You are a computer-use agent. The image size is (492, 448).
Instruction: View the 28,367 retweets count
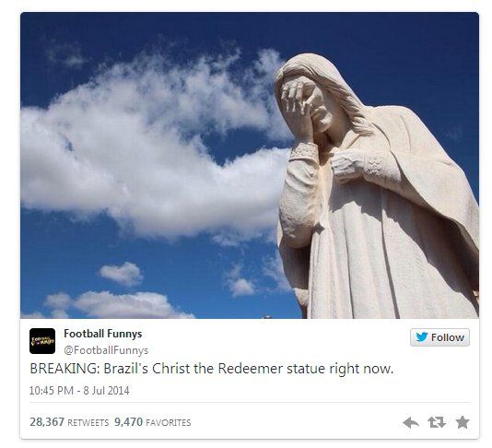[x=47, y=422]
